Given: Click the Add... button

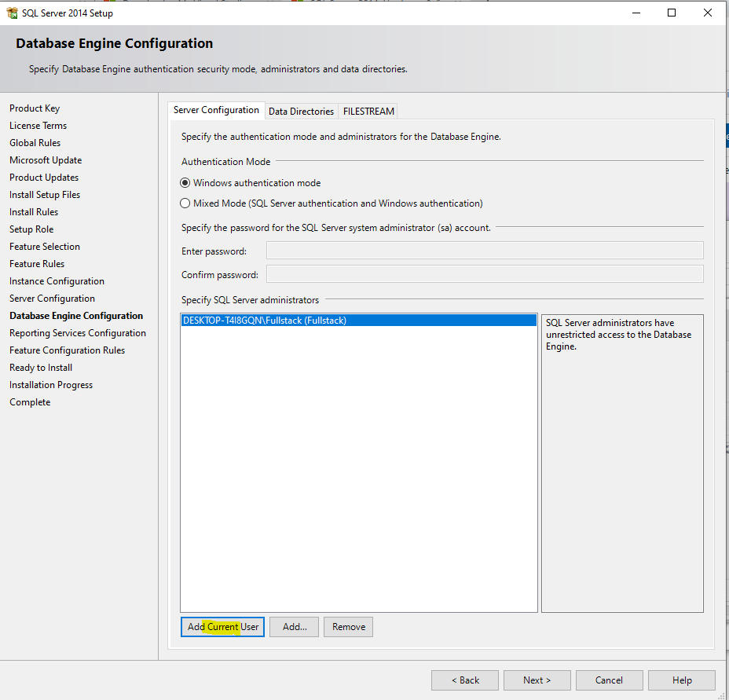Looking at the screenshot, I should (x=294, y=627).
